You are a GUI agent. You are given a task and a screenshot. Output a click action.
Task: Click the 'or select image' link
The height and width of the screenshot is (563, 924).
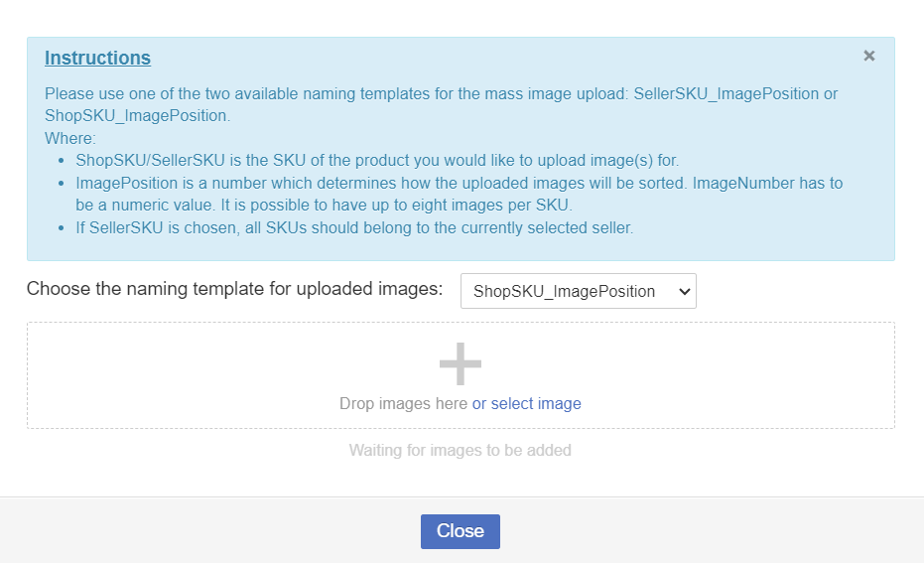click(x=526, y=403)
